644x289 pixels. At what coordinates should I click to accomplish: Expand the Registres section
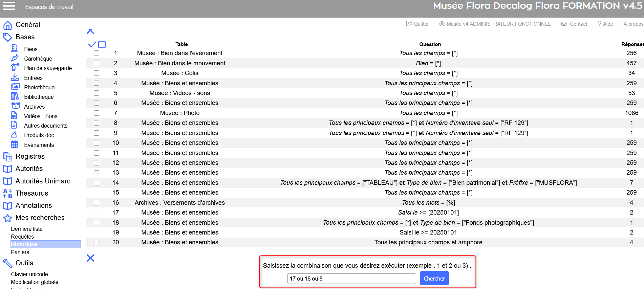pos(30,156)
